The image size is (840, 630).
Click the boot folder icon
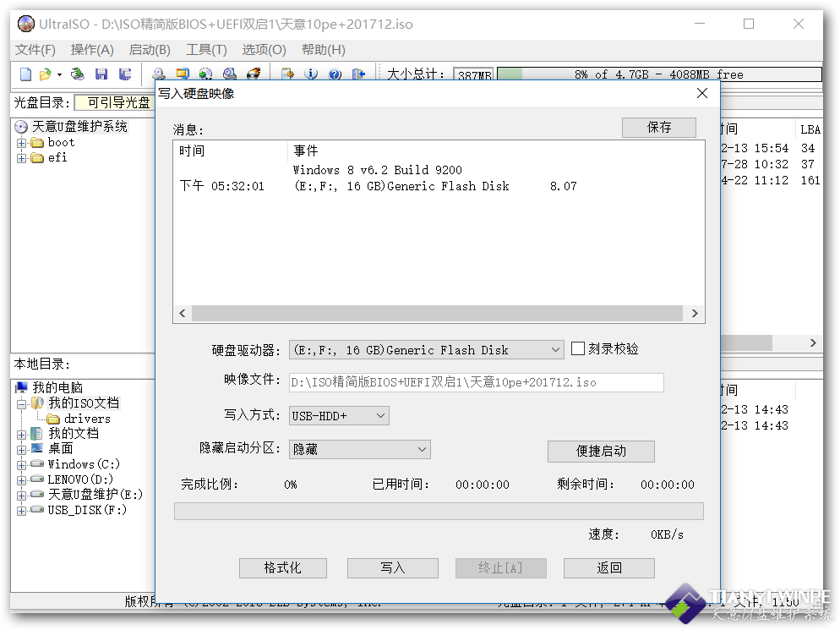coord(37,143)
